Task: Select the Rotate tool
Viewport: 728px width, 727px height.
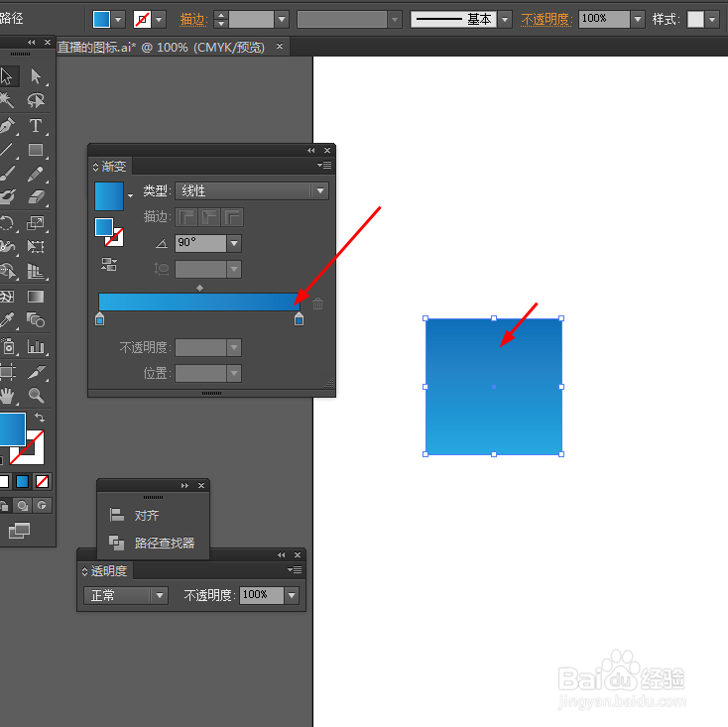Action: click(x=7, y=223)
